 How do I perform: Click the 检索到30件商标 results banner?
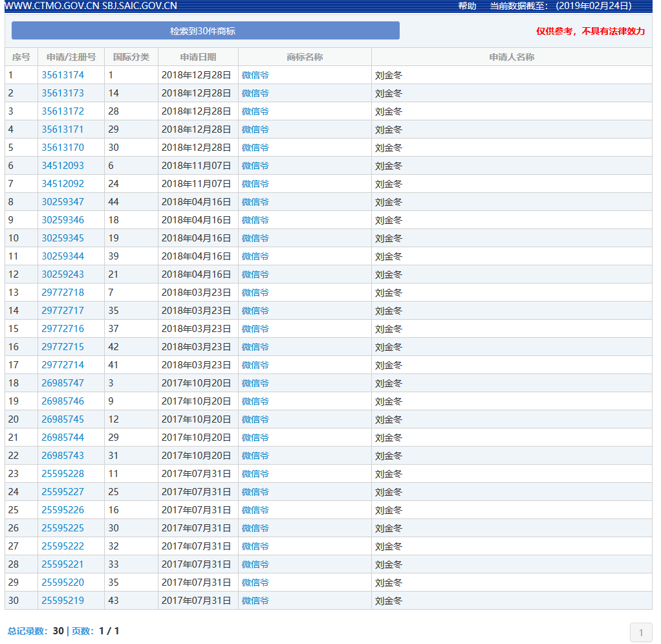pos(205,31)
